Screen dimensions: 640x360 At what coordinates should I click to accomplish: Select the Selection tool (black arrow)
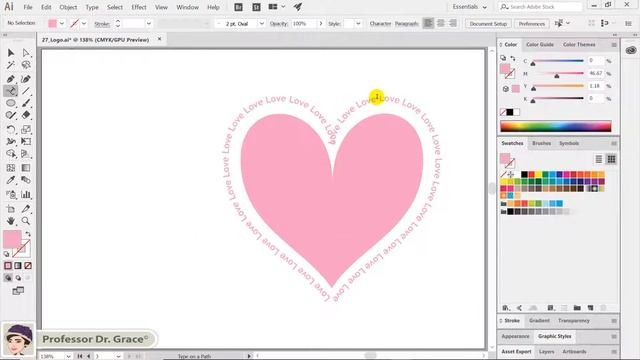pyautogui.click(x=11, y=53)
